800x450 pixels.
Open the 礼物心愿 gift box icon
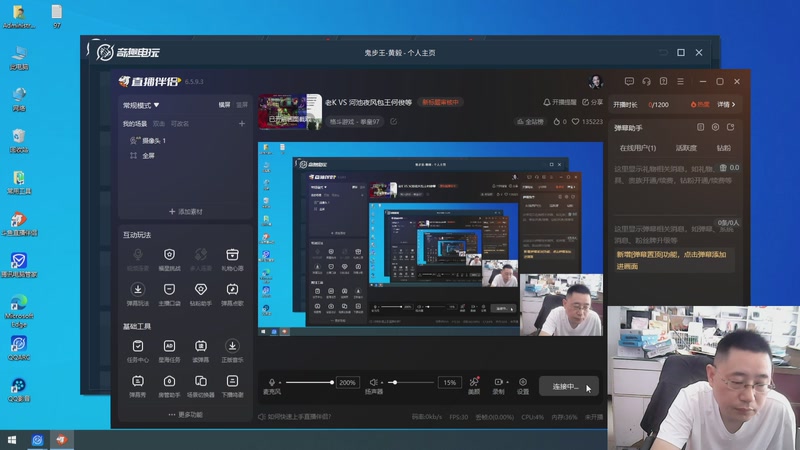point(232,255)
